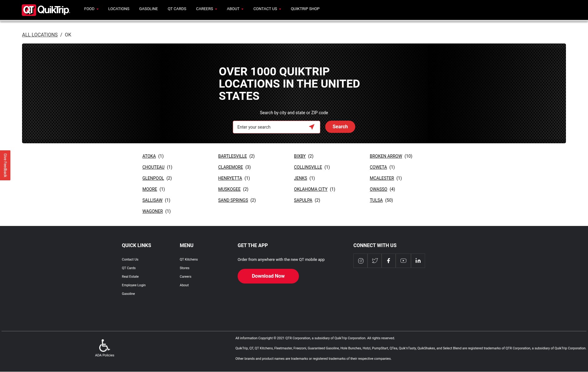
Task: Open Stores footer menu link
Action: tap(185, 268)
